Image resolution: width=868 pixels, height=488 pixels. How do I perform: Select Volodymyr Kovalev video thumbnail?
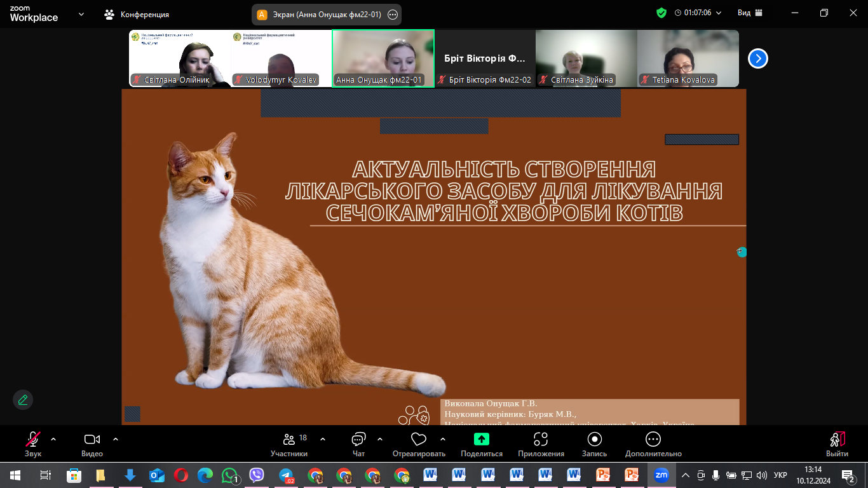tap(281, 58)
